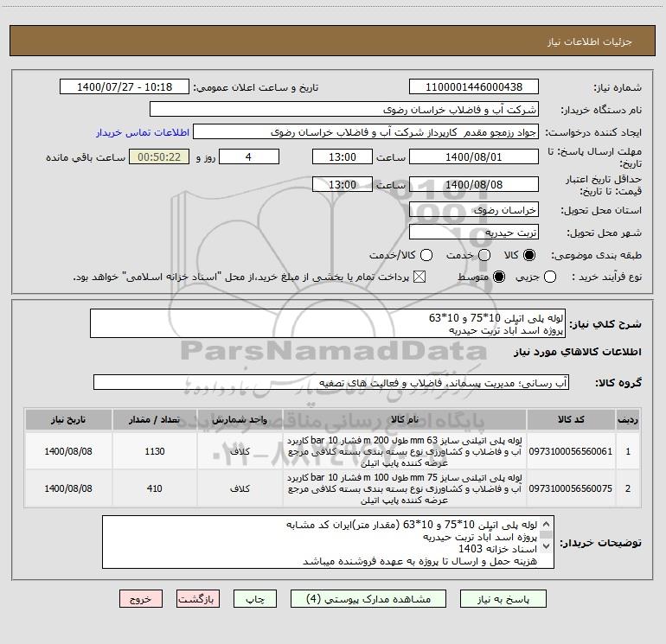Toggle the اسناد خزانه اسلامی payment checkbox

tap(419, 277)
